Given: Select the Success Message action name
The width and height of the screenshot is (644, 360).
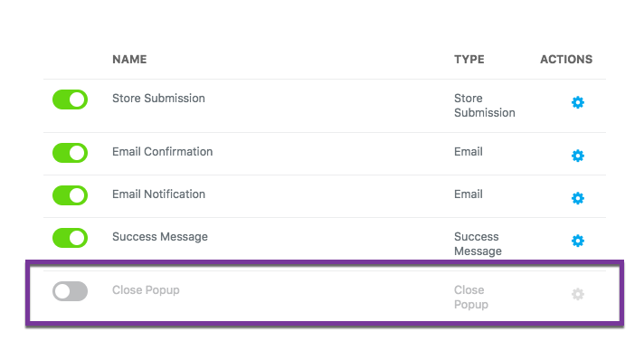Looking at the screenshot, I should point(160,237).
